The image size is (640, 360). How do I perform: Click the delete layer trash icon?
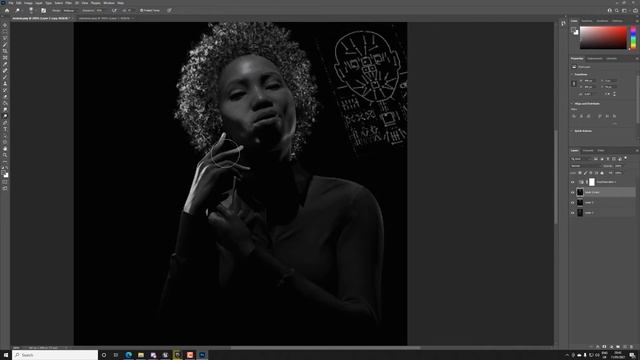[632, 347]
